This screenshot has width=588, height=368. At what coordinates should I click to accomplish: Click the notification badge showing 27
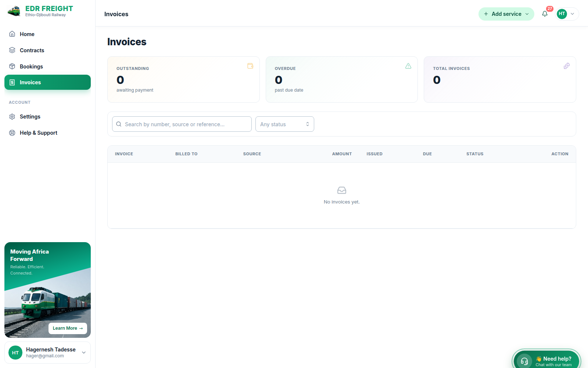550,9
